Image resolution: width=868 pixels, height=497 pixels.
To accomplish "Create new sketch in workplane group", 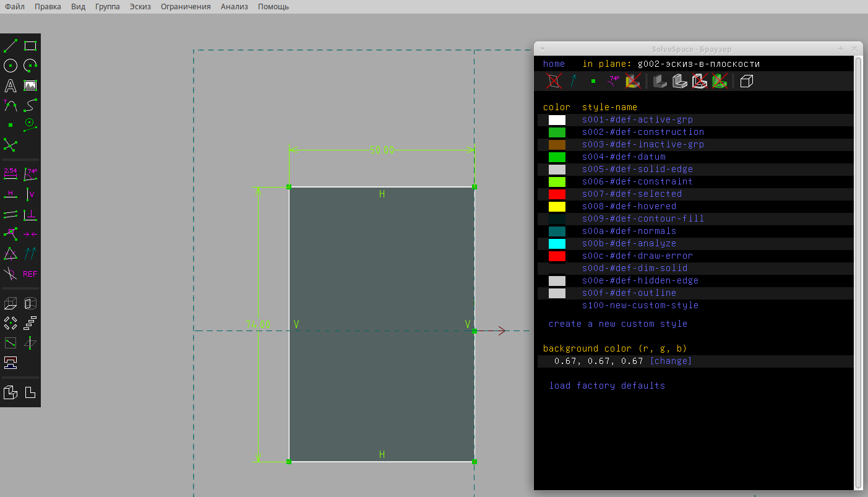I will click(x=11, y=343).
